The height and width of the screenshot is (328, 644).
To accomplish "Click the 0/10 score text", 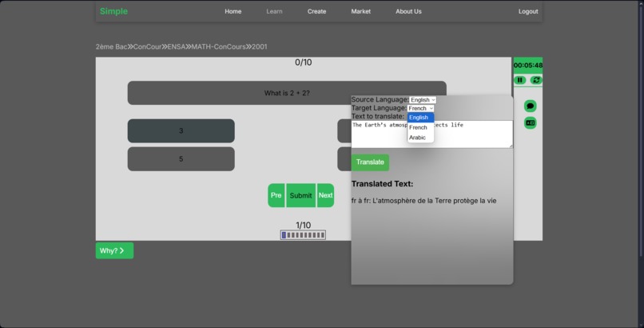I will tap(303, 62).
